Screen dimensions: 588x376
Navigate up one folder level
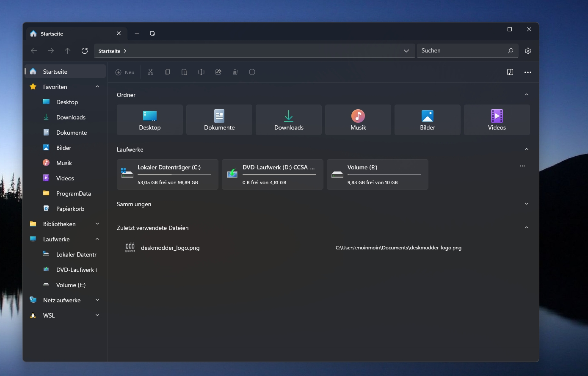point(68,51)
